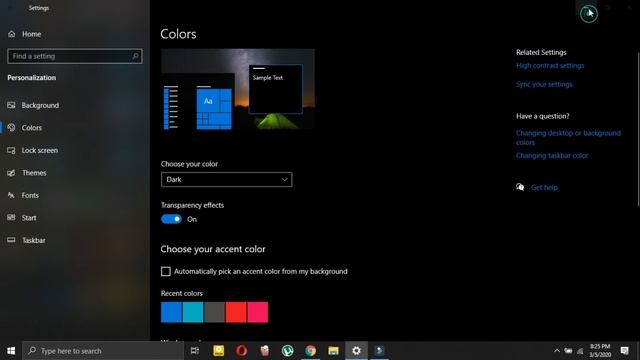640x360 pixels.
Task: Click the network icon in system tray
Action: click(x=580, y=351)
